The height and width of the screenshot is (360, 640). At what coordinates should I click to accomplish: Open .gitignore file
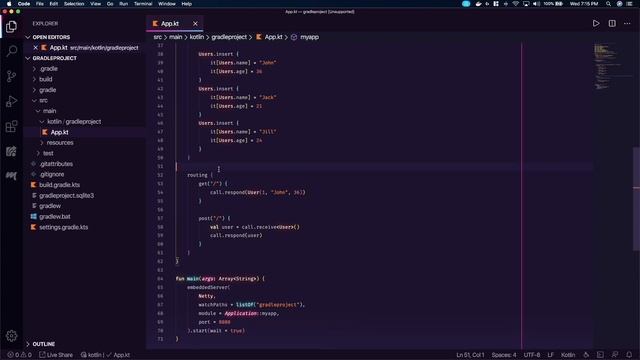pyautogui.click(x=52, y=174)
